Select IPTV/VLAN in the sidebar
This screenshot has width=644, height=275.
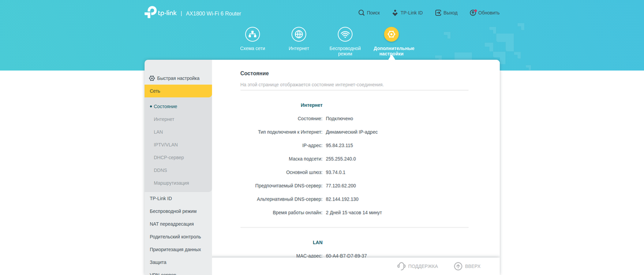166,145
